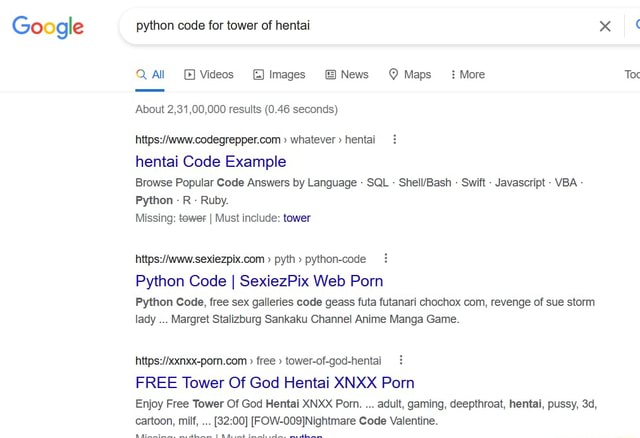Open three-dot options for the third search result

[401, 360]
